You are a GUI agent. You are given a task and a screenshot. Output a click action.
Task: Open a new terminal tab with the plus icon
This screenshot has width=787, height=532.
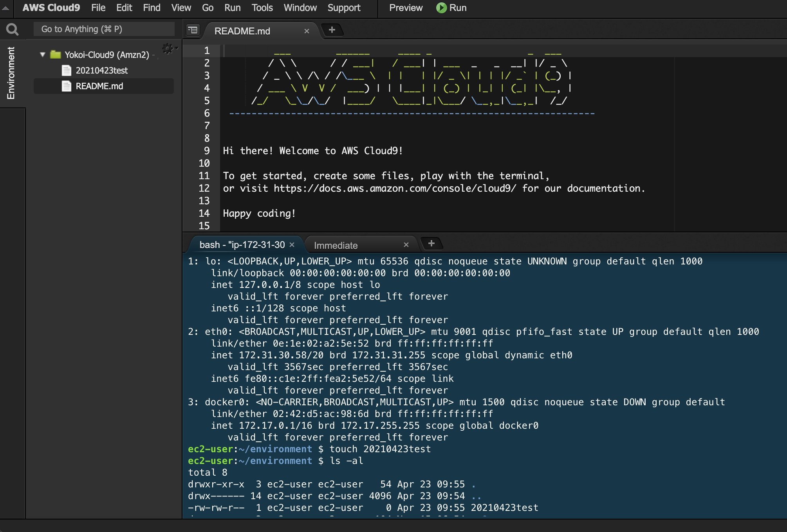pos(432,243)
